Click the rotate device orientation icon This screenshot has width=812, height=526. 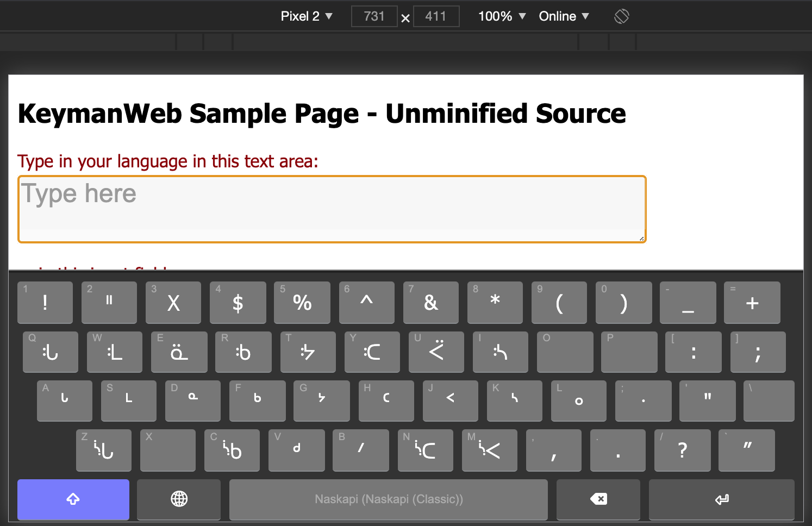point(621,16)
